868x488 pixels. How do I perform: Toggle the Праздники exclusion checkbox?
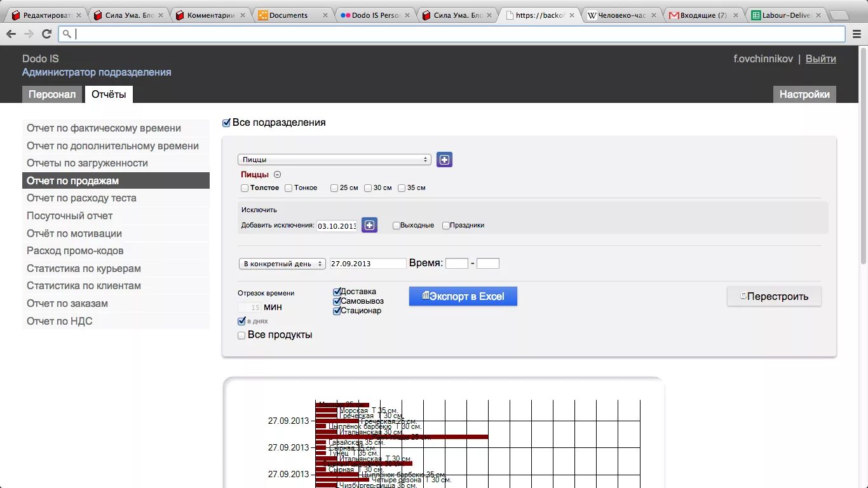pyautogui.click(x=446, y=225)
